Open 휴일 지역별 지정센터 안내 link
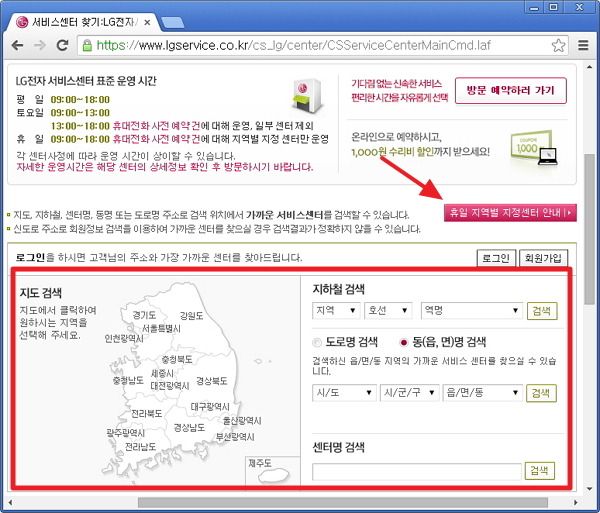The width and height of the screenshot is (600, 513). [x=510, y=212]
